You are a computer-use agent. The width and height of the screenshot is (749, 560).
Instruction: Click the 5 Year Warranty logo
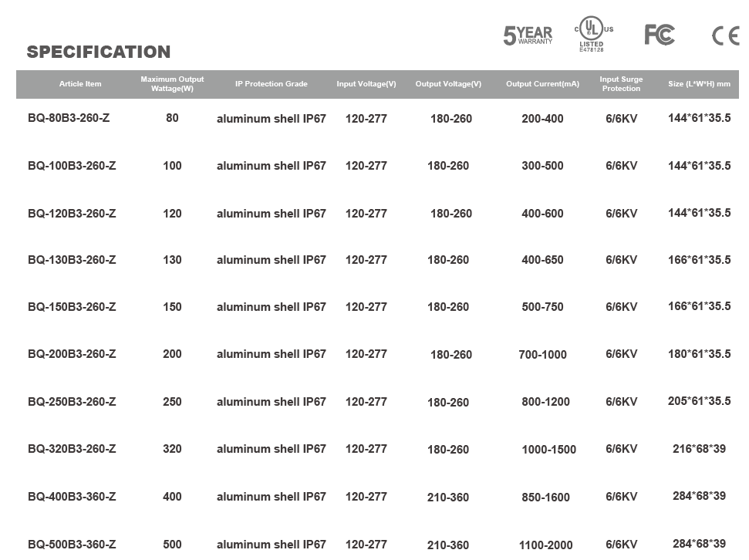(528, 35)
